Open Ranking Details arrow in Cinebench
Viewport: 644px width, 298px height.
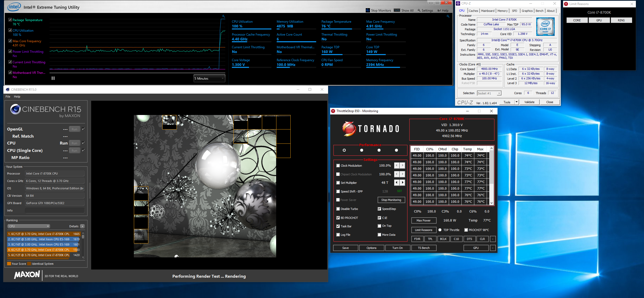[x=82, y=226]
